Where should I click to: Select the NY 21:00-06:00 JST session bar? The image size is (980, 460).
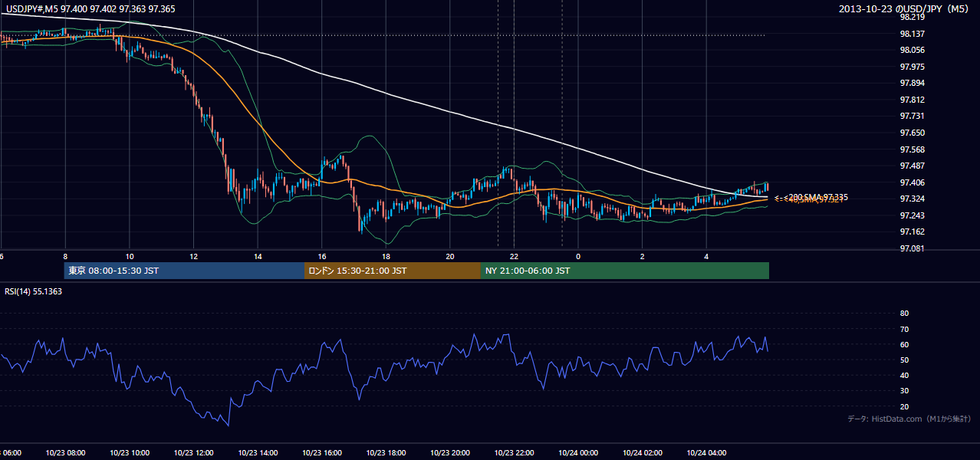(625, 271)
